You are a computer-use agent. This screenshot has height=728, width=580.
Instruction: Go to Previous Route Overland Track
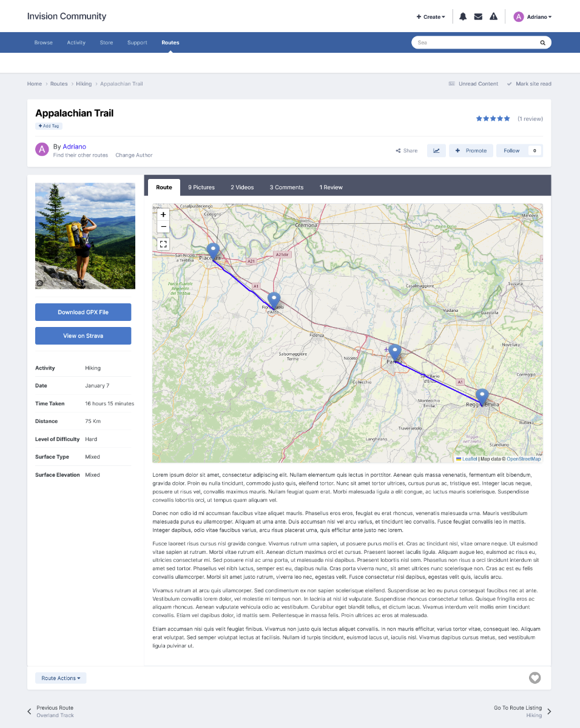click(51, 712)
